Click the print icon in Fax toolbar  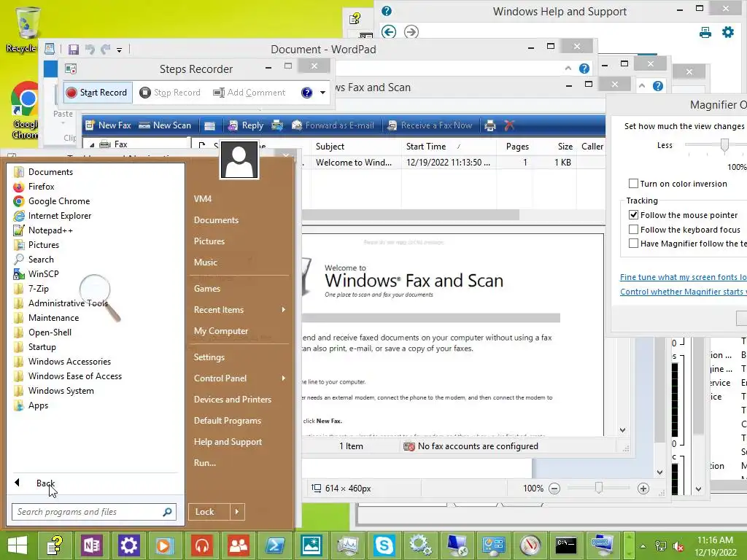490,125
